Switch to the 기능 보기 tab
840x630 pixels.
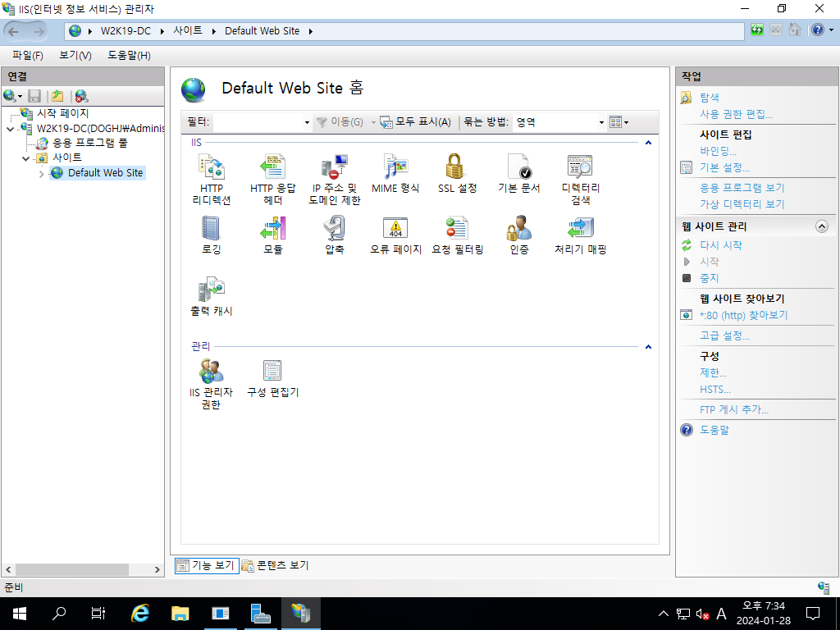pos(207,565)
